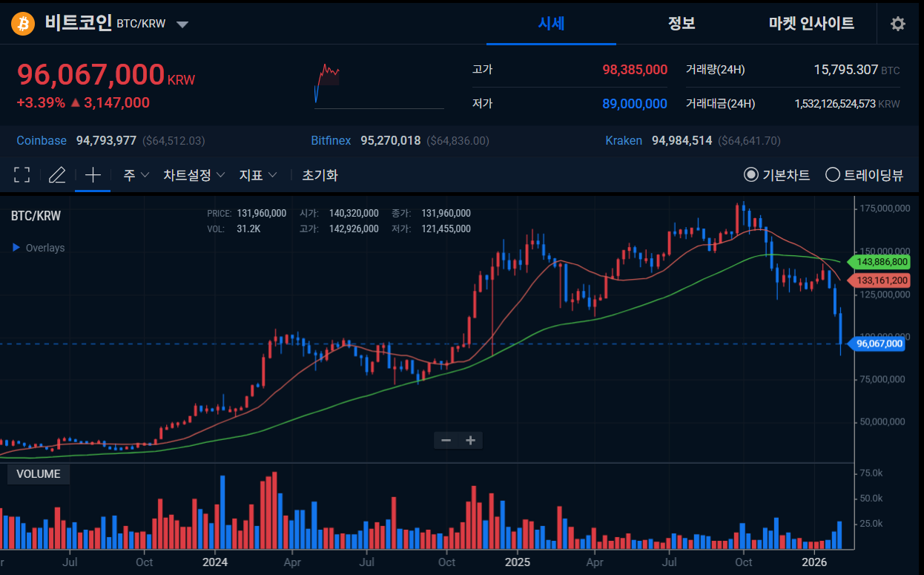Zoom in chart with plus button
The image size is (924, 575).
tap(470, 440)
